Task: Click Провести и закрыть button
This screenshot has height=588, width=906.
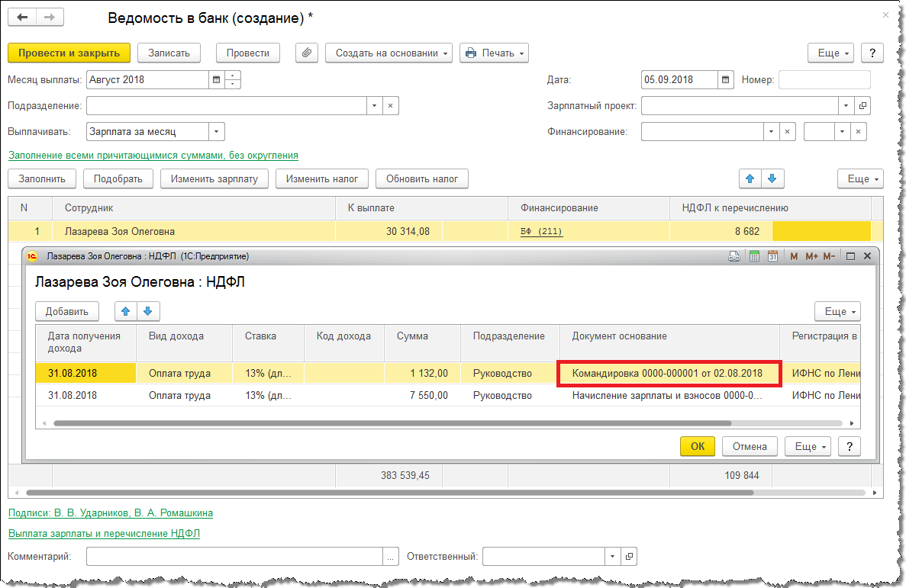Action: (69, 53)
